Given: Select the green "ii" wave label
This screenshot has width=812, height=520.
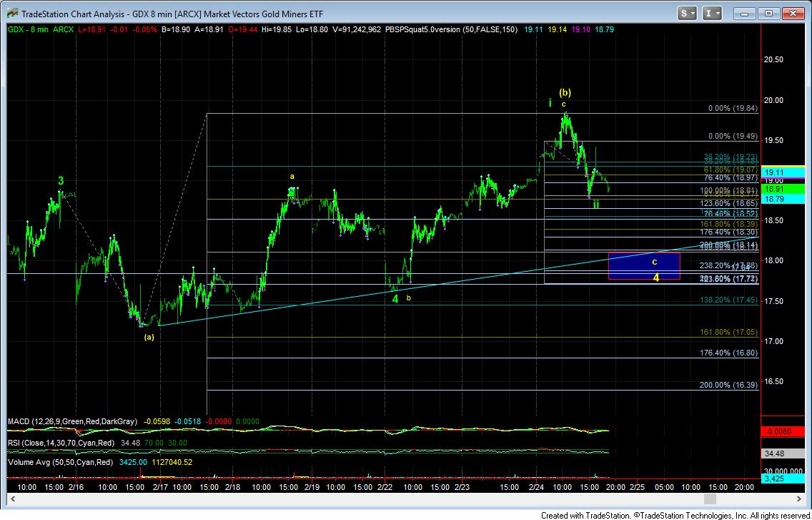Looking at the screenshot, I should [x=596, y=204].
